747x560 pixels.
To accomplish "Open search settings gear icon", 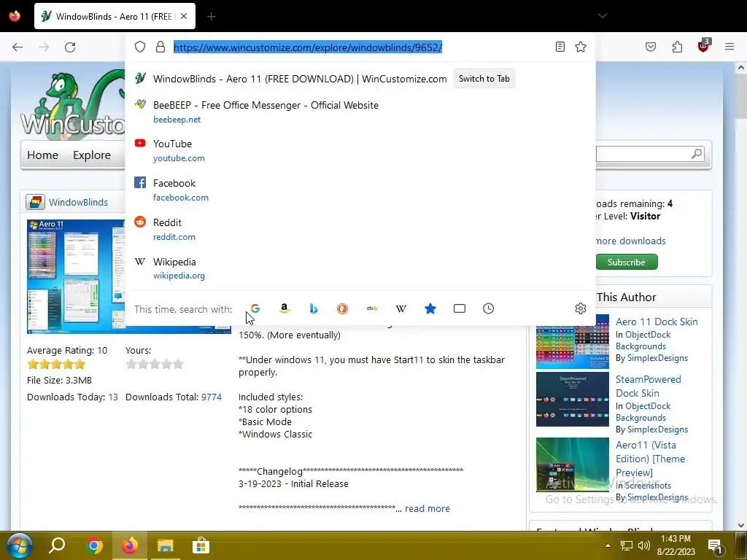I will [x=580, y=308].
